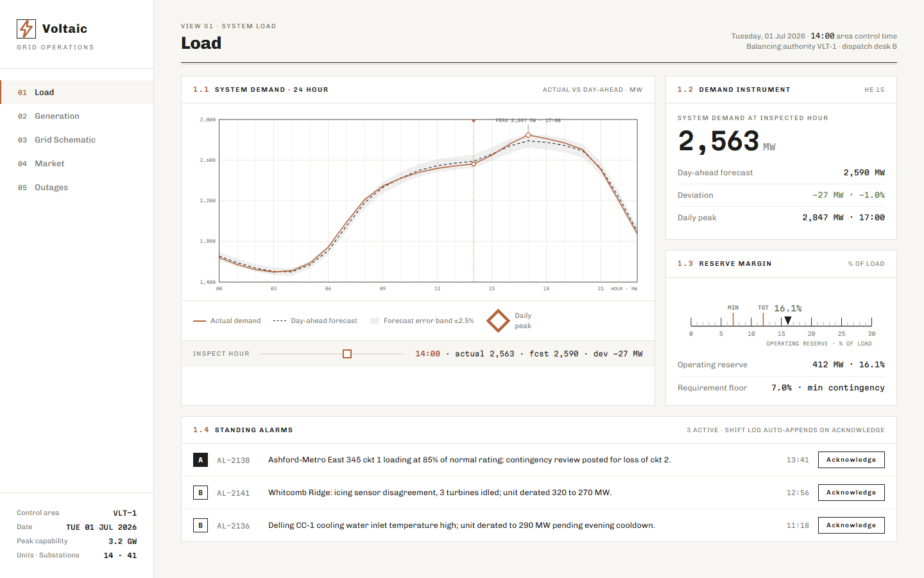Click the daily peak diamond marker on chart
The width and height of the screenshot is (924, 578).
point(528,136)
